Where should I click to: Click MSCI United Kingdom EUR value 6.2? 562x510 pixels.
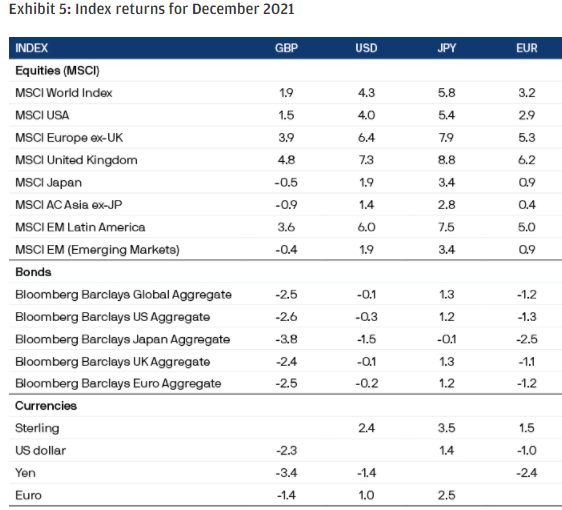[x=527, y=160]
